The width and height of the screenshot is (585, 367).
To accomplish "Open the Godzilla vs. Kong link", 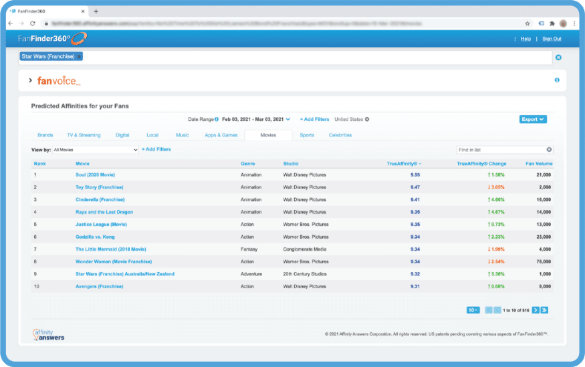I will (x=95, y=237).
